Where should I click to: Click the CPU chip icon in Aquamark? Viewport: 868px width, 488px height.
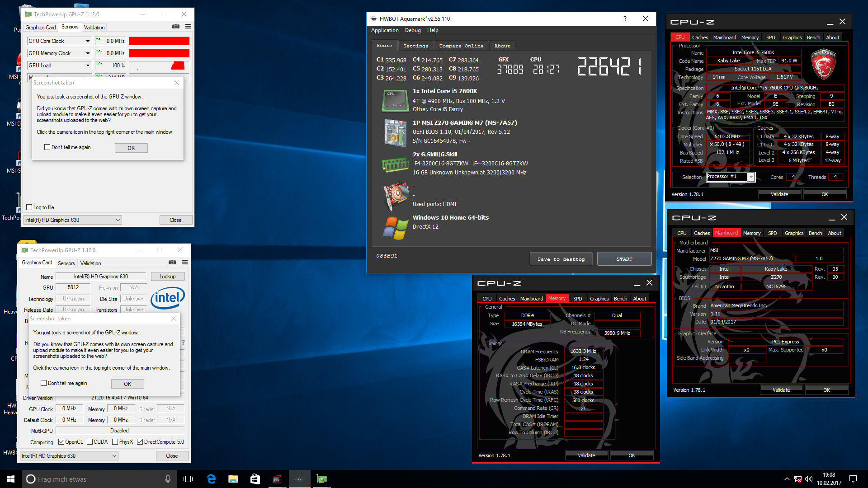click(x=395, y=101)
